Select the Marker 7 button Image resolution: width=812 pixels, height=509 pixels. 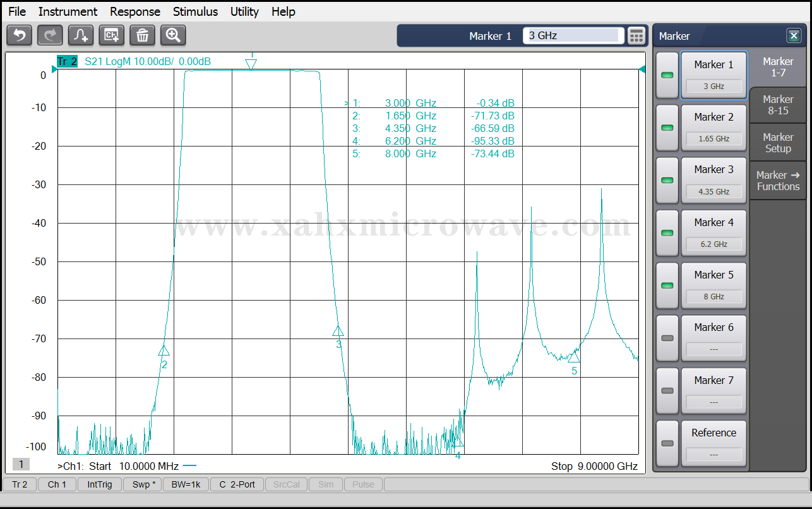pyautogui.click(x=713, y=391)
